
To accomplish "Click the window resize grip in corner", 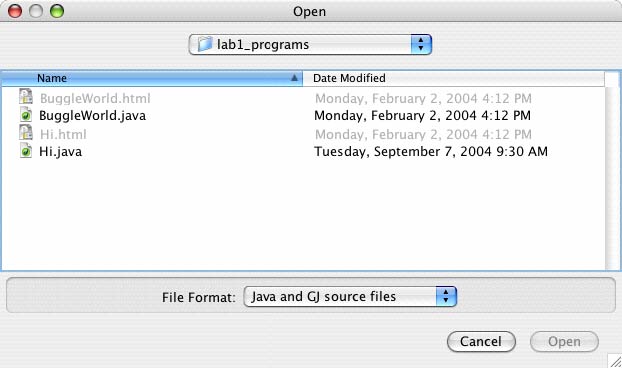I will [x=615, y=361].
